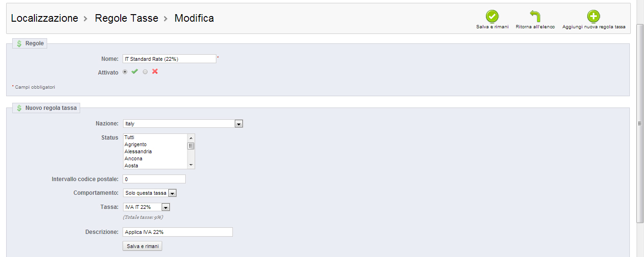Screen dimensions: 644x257
Task: Click the Status list scroll down arrow
Action: (191, 165)
